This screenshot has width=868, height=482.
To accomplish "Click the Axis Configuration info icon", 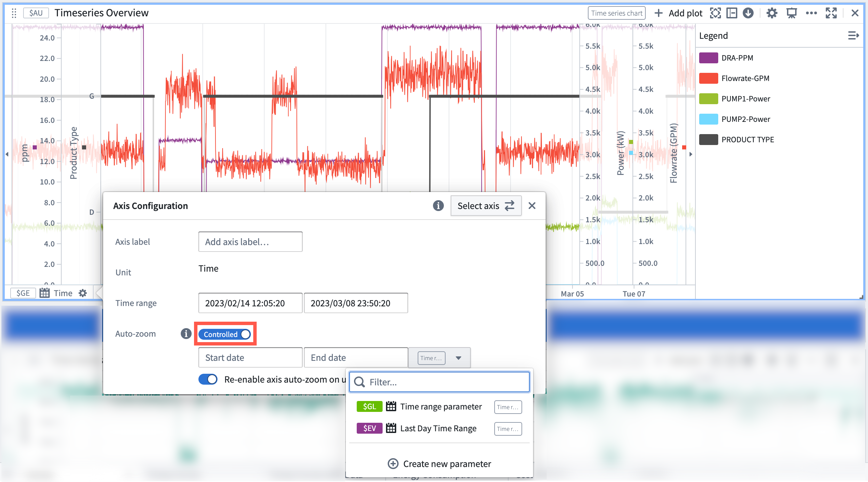I will (438, 206).
